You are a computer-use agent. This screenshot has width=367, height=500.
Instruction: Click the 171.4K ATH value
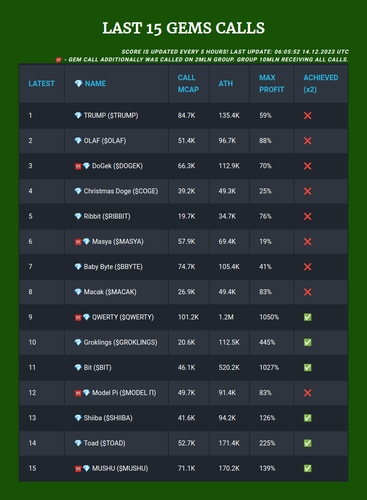click(229, 443)
